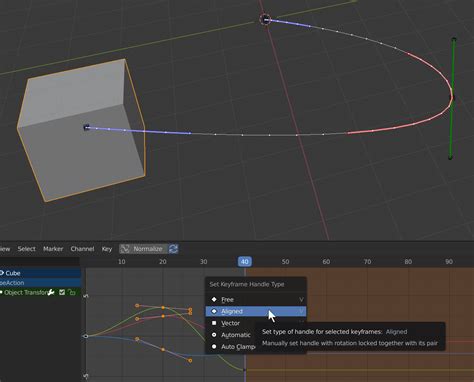The height and width of the screenshot is (382, 474).
Task: Click frame 70 on the timeline ruler
Action: [367, 262]
